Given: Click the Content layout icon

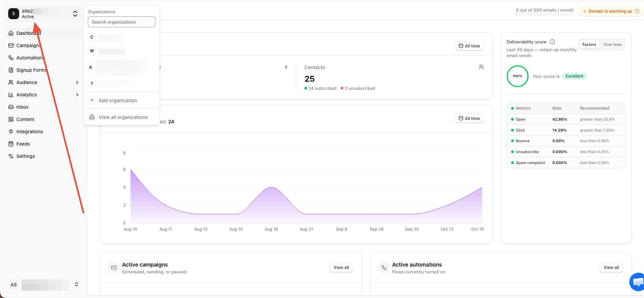Looking at the screenshot, I should (11, 119).
